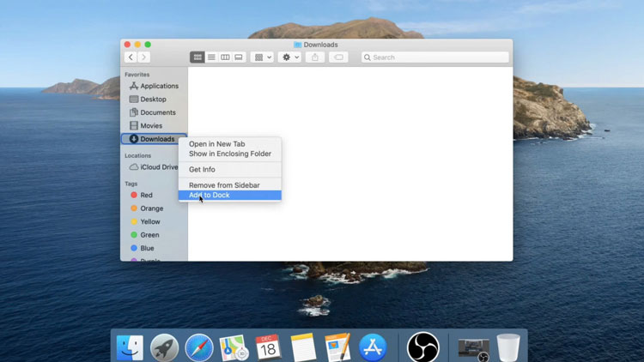Choose Get Info from context menu

pos(229,170)
